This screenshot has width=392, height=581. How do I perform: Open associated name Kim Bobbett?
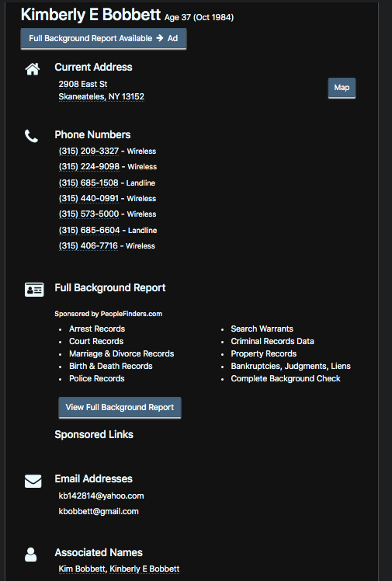[82, 569]
